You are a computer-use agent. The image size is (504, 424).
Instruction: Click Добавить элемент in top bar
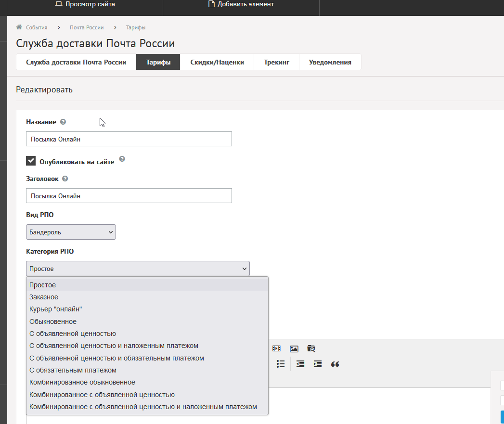pos(241,4)
